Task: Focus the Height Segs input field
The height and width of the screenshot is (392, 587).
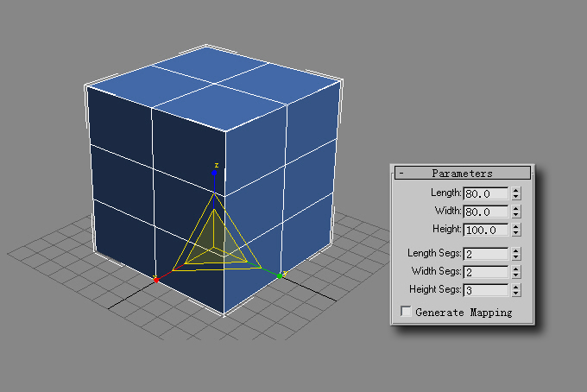Action: pos(486,290)
